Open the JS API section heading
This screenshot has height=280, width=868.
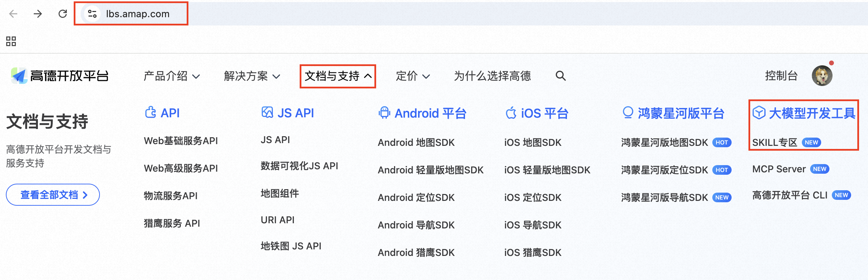(x=296, y=113)
